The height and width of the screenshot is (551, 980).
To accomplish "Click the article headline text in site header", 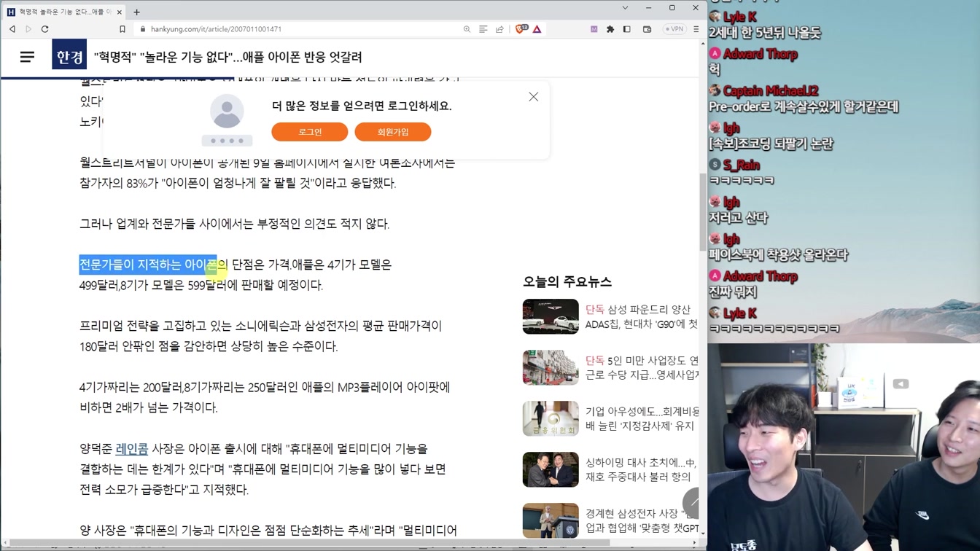I will (227, 57).
